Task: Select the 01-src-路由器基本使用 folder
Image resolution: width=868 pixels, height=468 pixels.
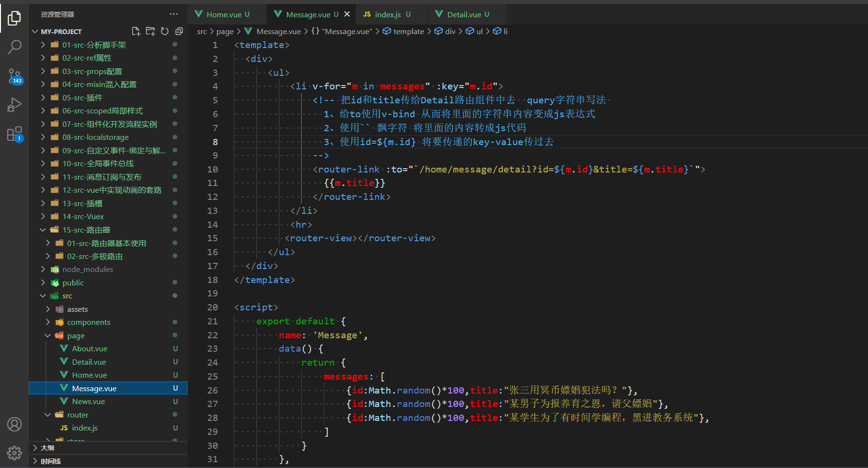Action: coord(108,243)
